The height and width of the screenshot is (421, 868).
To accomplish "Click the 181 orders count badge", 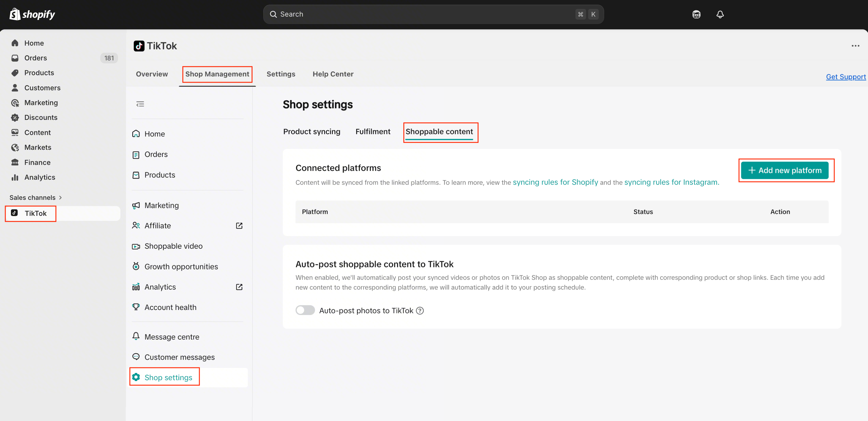I will tap(109, 58).
